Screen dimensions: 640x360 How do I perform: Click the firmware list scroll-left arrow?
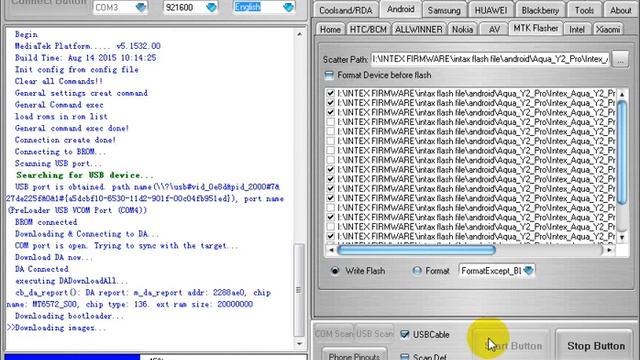331,250
